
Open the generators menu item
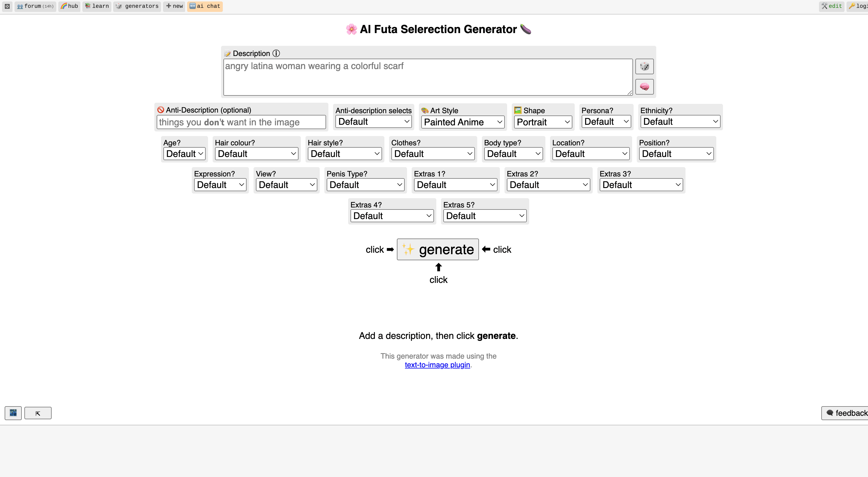[x=137, y=6]
